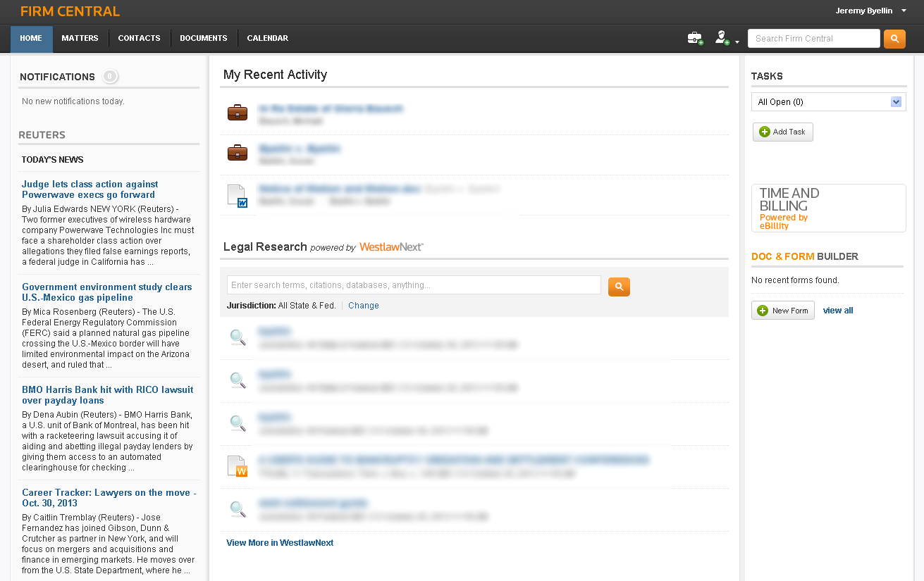The height and width of the screenshot is (581, 924).
Task: Open the MATTERS tab
Action: (x=80, y=39)
